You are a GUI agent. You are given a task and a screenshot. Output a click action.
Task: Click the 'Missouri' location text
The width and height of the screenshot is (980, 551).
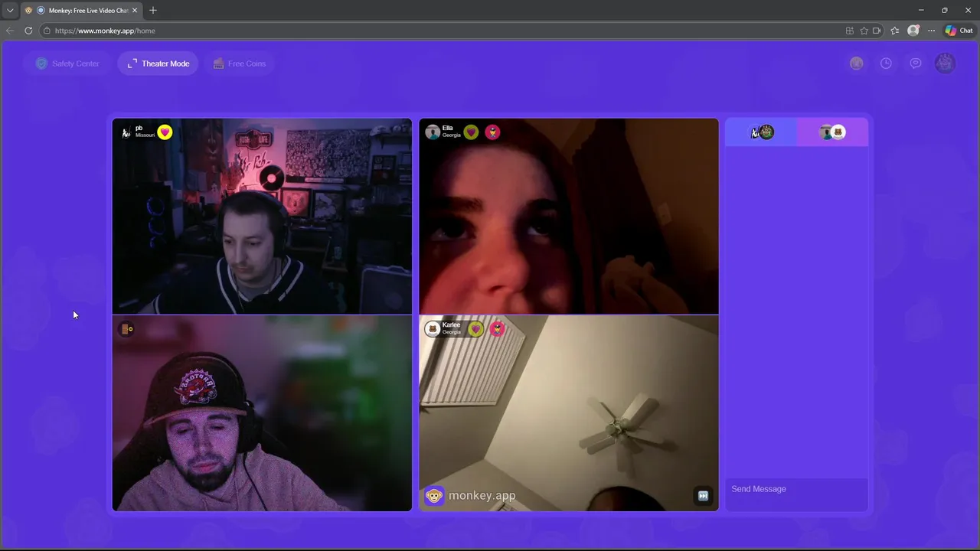click(145, 135)
